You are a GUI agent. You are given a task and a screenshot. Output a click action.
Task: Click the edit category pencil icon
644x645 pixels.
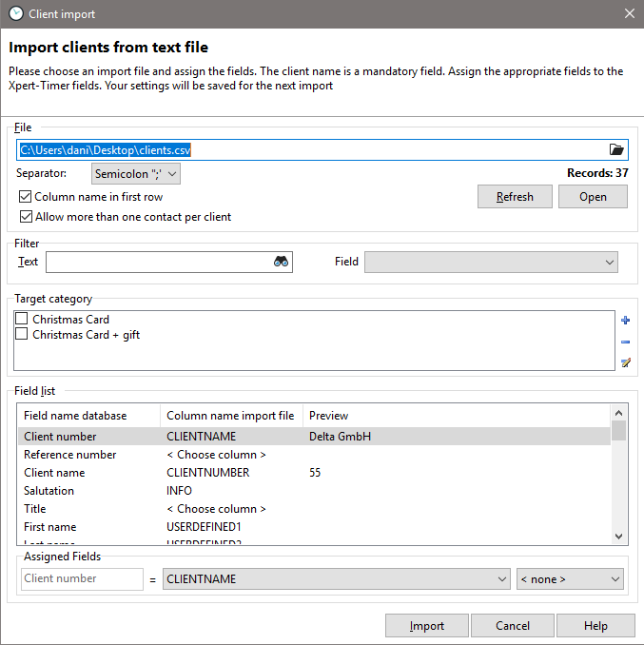[625, 362]
